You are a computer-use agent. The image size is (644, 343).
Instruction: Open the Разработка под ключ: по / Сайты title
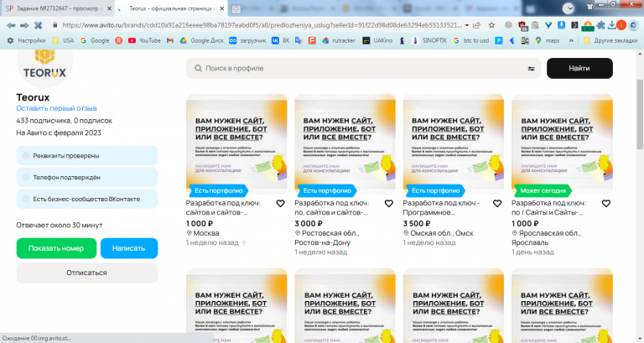pos(548,208)
